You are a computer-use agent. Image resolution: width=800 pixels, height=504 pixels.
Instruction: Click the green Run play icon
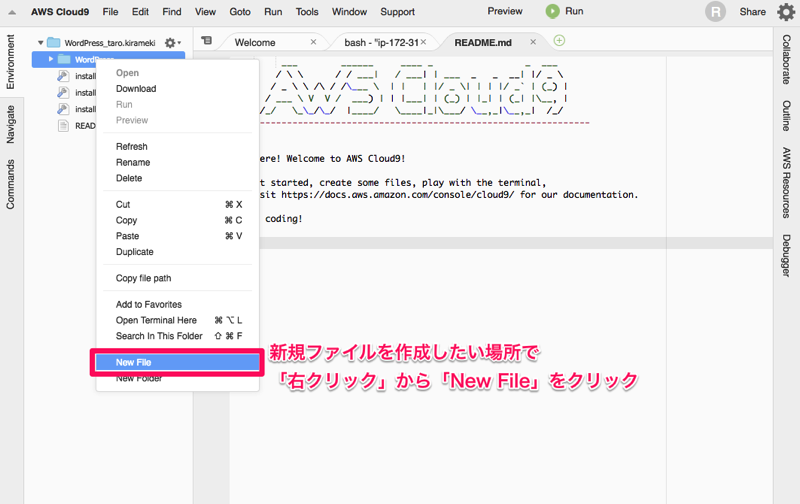pos(553,11)
